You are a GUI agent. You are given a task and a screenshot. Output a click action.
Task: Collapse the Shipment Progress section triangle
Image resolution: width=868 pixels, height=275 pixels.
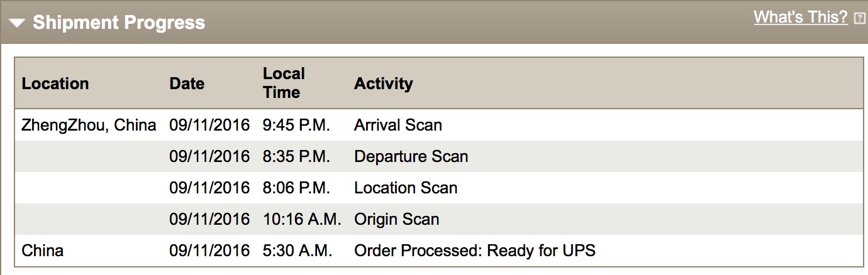click(x=17, y=24)
